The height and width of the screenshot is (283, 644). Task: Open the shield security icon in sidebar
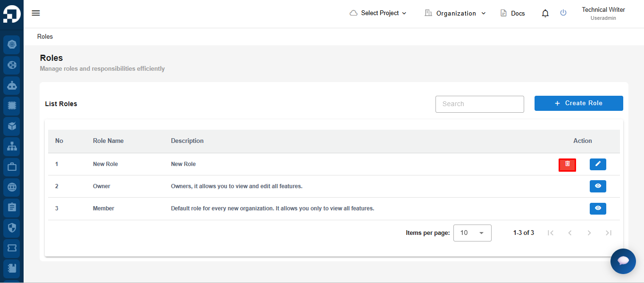point(12,228)
